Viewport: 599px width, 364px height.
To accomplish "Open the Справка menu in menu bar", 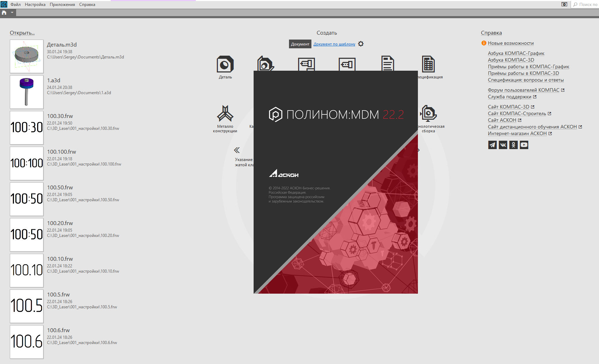I will pos(87,5).
